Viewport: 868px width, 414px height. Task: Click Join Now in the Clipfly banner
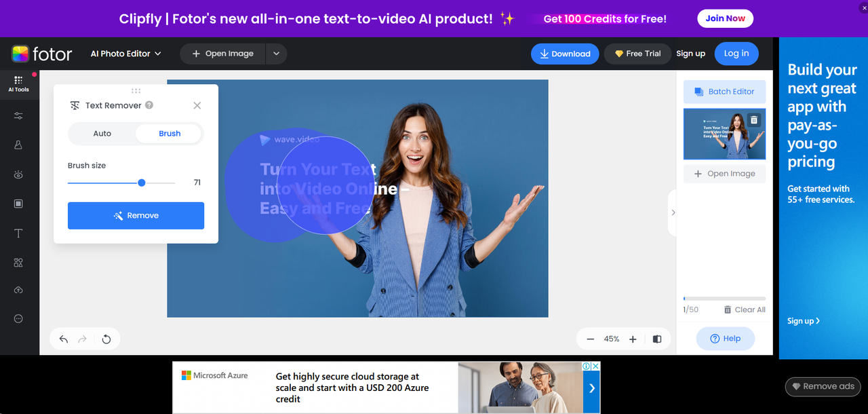point(725,18)
